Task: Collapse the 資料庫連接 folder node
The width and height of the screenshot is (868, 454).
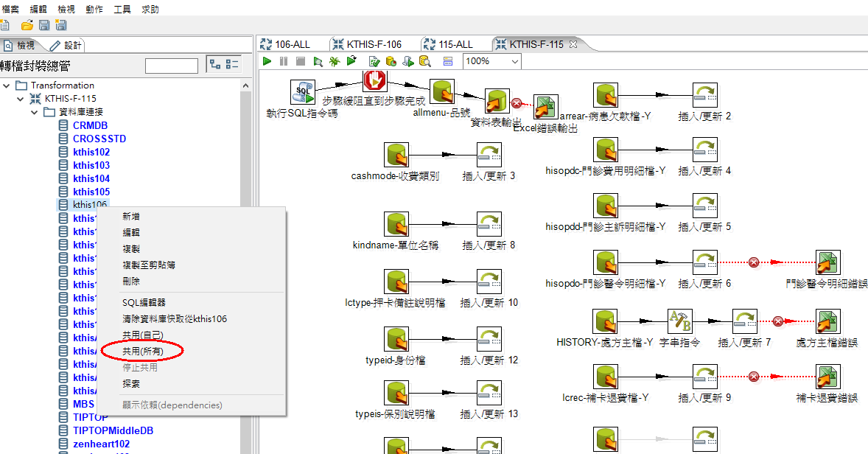Action: (34, 112)
